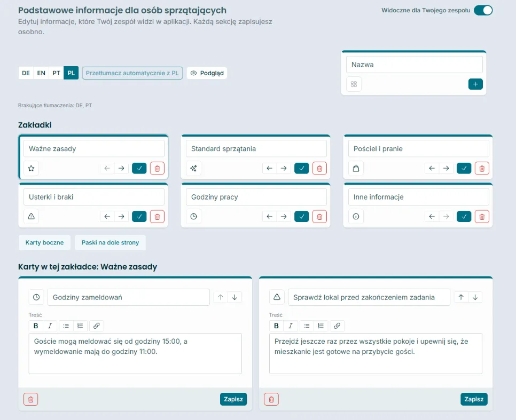Change the bag icon for Pościel i pranie
Screen dimensions: 516x420
pos(356,169)
